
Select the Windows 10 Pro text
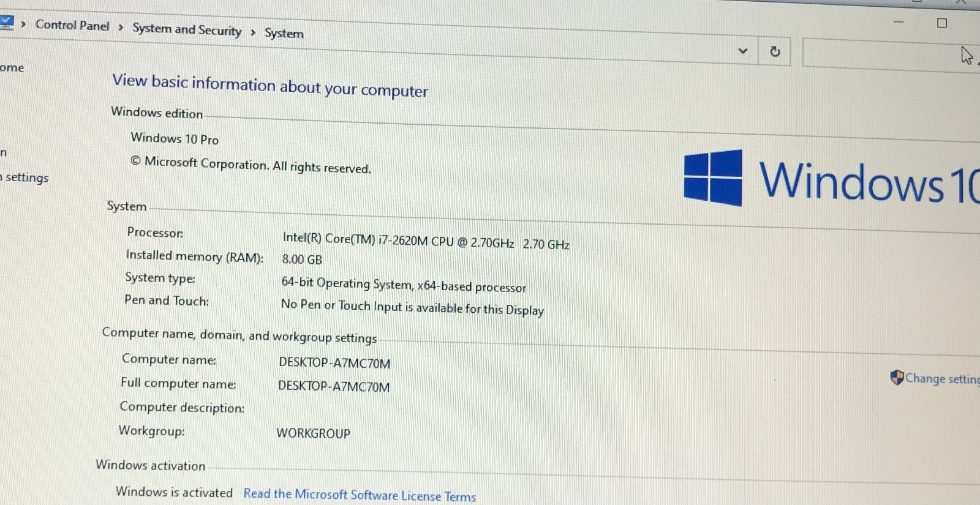tap(175, 138)
